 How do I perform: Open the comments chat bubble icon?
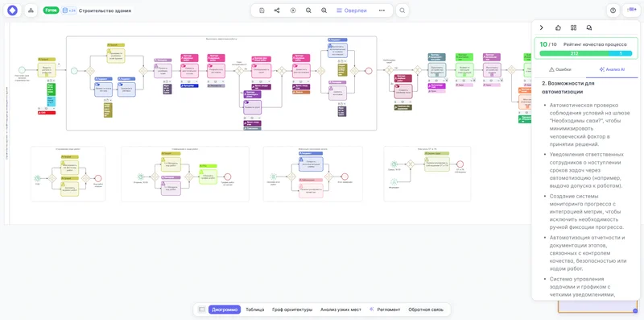coord(589,27)
